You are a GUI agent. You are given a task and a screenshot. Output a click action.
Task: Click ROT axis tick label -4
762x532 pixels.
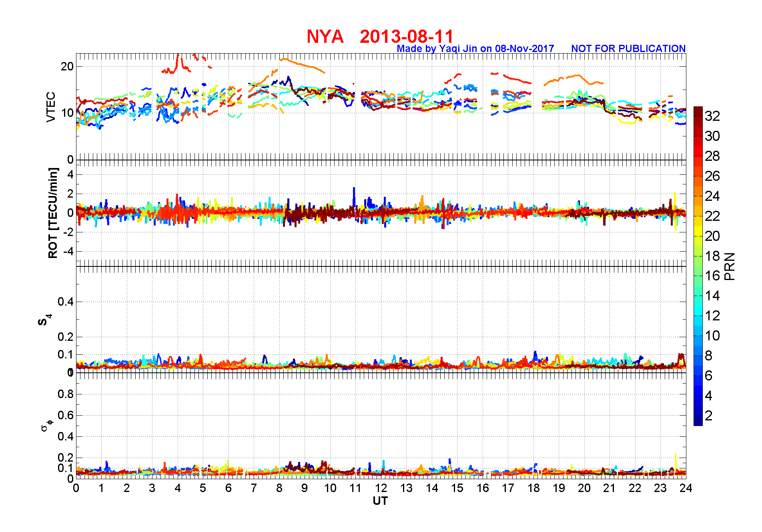[68, 252]
